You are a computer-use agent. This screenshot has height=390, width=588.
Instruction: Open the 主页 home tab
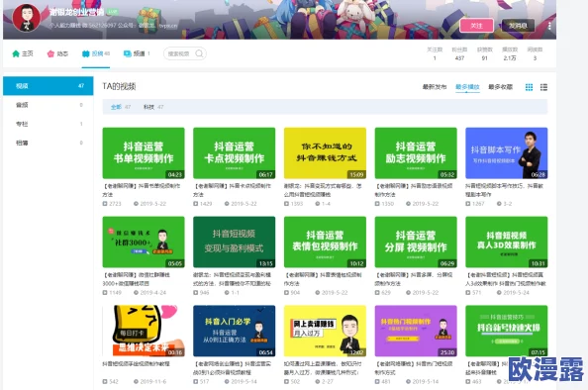tap(23, 53)
